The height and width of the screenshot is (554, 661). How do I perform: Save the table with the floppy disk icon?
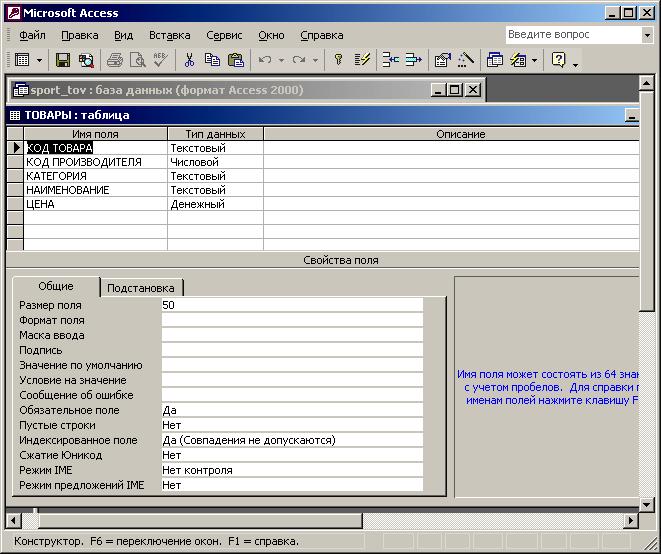tap(63, 60)
